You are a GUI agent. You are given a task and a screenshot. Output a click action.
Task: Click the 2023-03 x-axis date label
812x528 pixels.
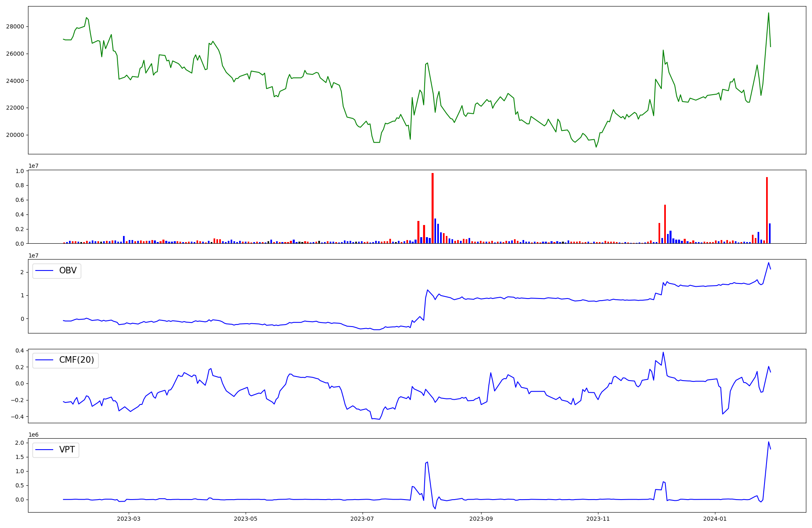coord(128,518)
